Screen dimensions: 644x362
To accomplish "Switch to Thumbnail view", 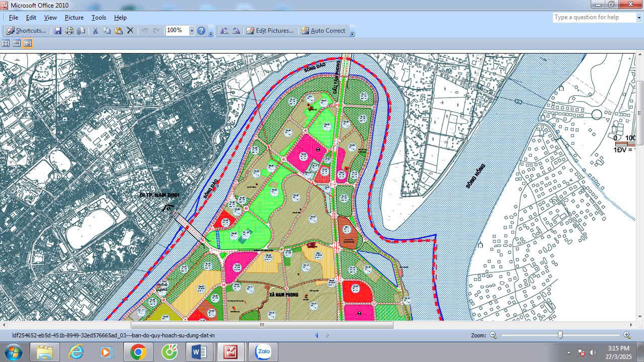I will (6, 44).
